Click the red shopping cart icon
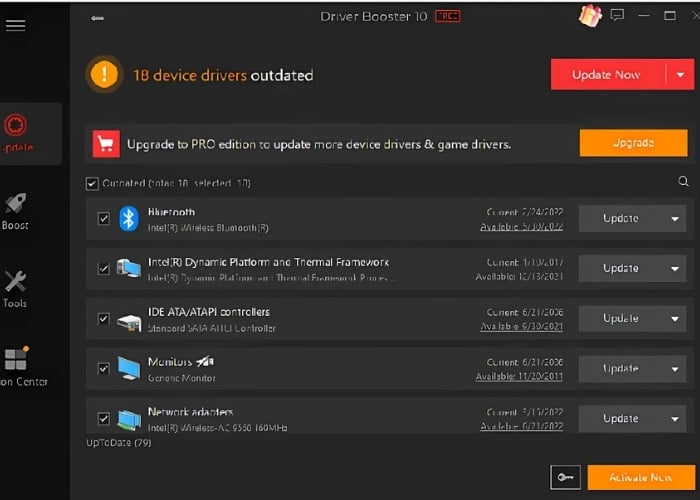The width and height of the screenshot is (700, 500). point(106,144)
